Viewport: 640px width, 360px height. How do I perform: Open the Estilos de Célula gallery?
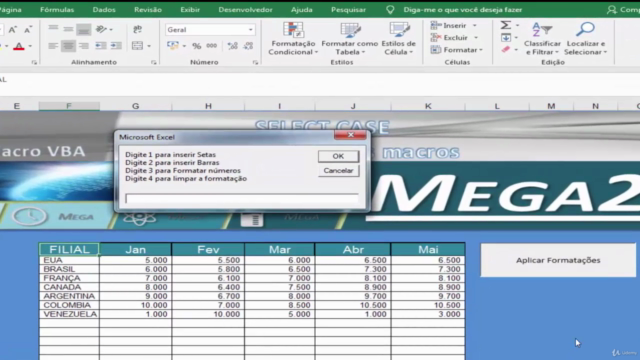click(399, 39)
